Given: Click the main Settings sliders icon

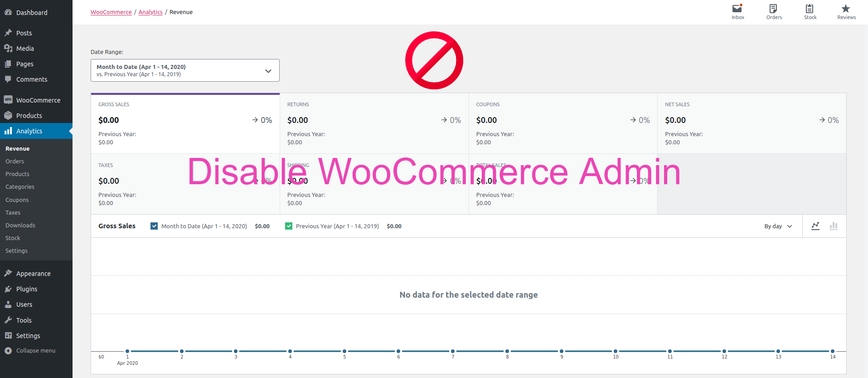Looking at the screenshot, I should coord(8,335).
